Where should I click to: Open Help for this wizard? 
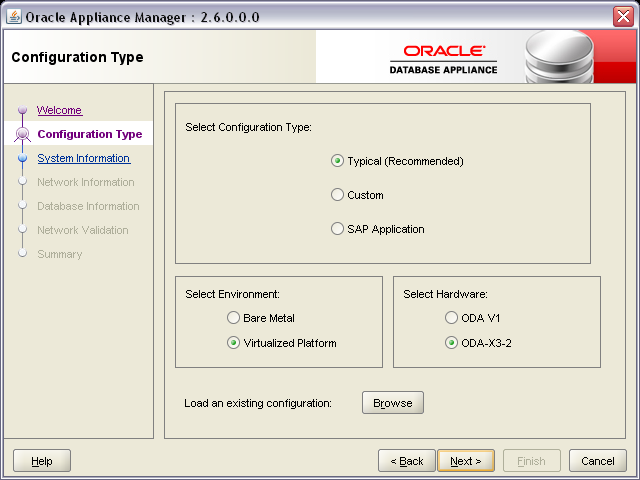click(42, 461)
